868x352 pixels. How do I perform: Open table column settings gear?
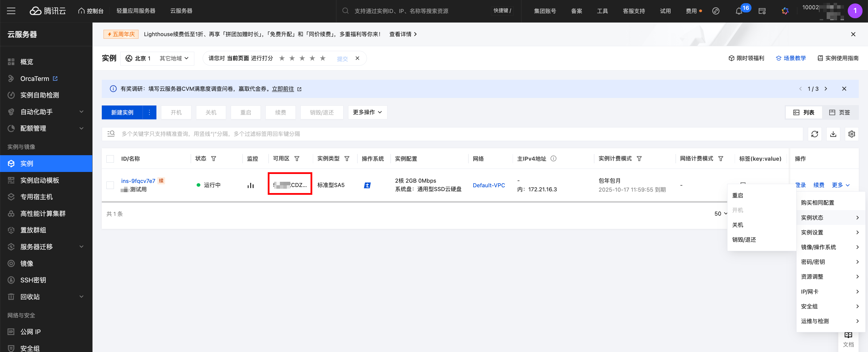[x=852, y=134]
